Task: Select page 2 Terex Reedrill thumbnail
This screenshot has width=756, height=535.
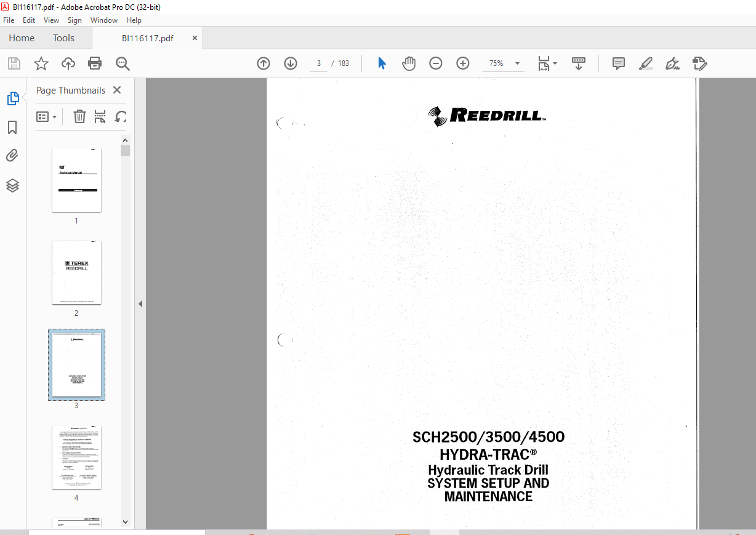Action: click(x=76, y=272)
